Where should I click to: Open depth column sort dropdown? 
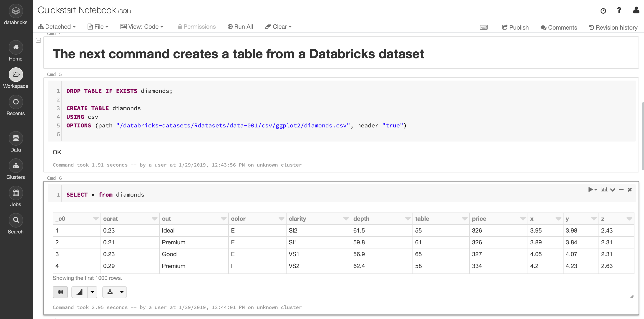(408, 219)
